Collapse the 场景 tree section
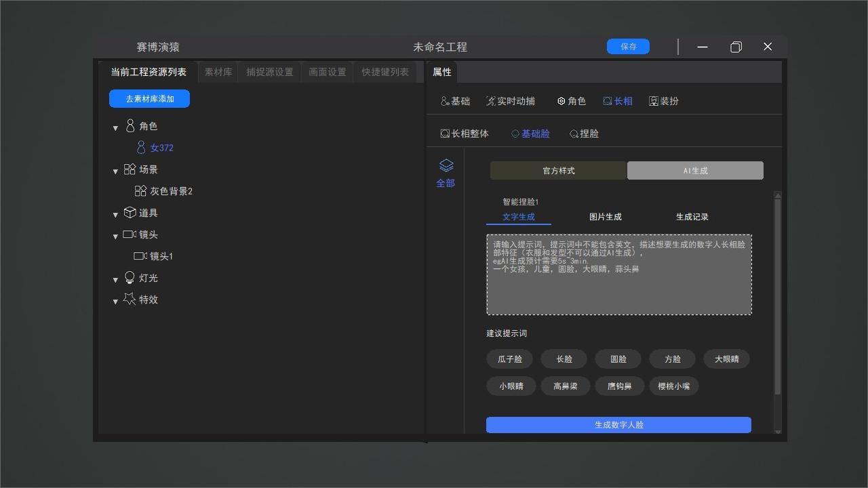 [115, 171]
